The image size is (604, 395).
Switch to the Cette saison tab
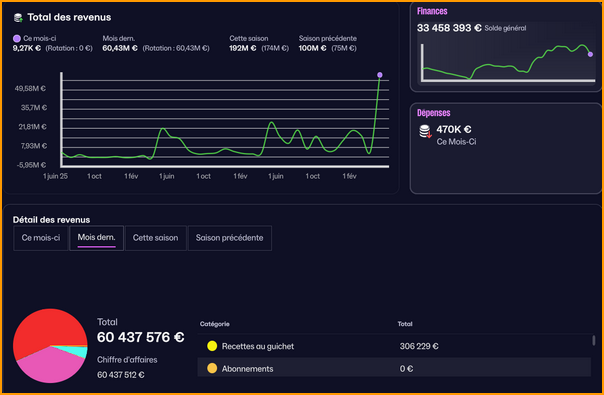(x=156, y=238)
